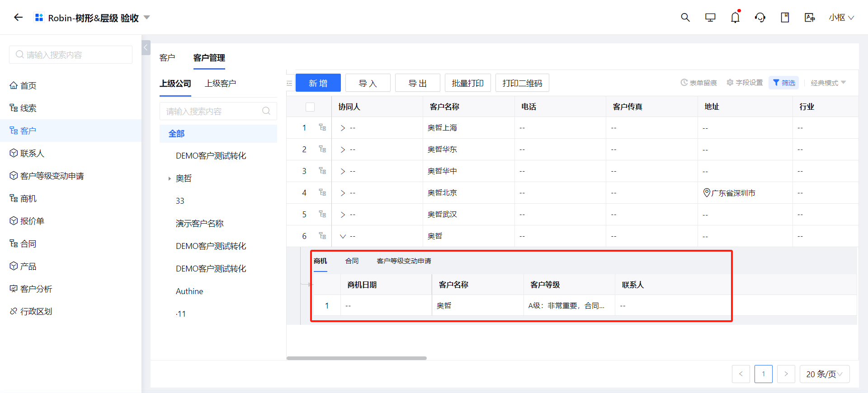Focus the sidebar search input
This screenshot has width=868, height=393.
click(71, 55)
